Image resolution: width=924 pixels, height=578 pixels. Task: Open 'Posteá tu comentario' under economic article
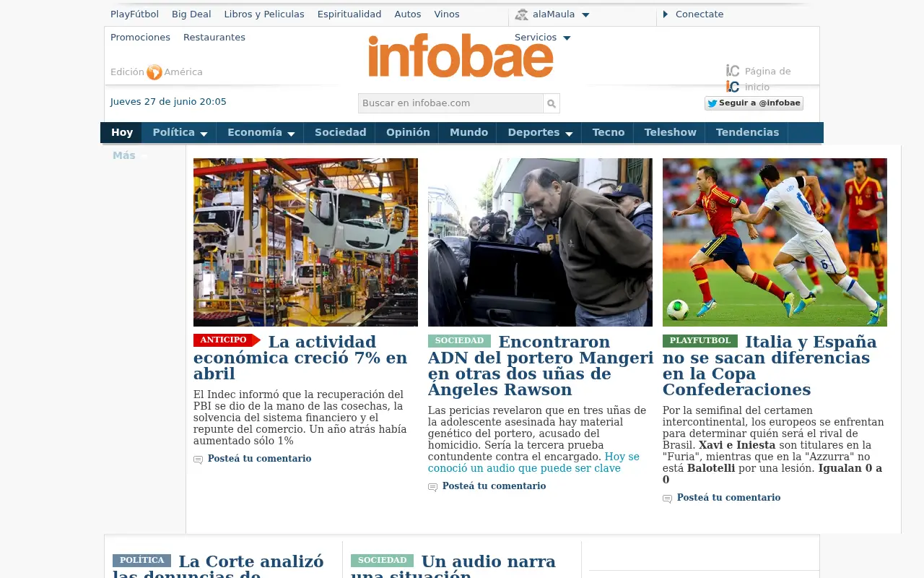[259, 459]
